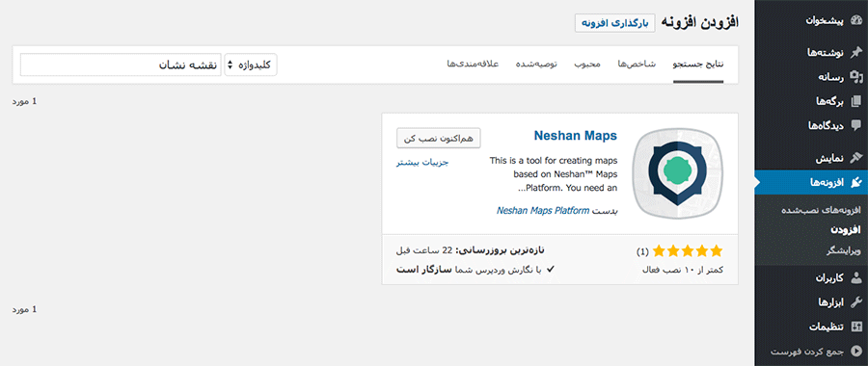Open the جزییات بیشتر details link

click(421, 163)
